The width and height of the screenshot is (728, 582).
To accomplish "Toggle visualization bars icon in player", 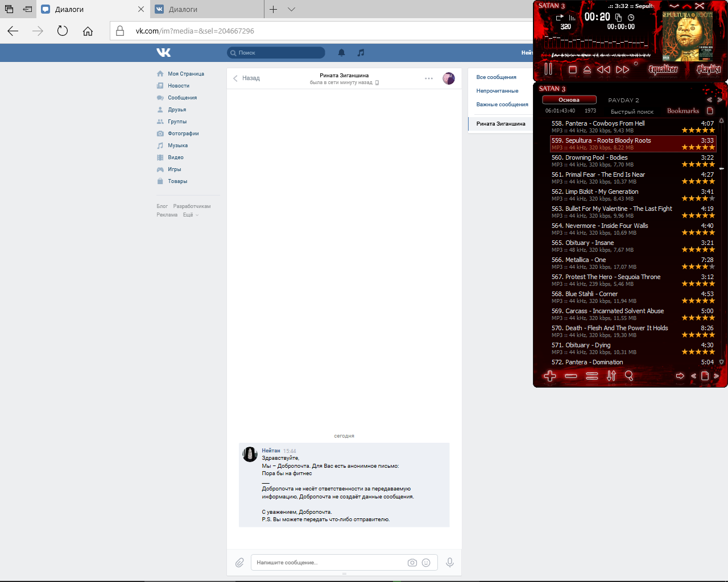I will [x=572, y=18].
